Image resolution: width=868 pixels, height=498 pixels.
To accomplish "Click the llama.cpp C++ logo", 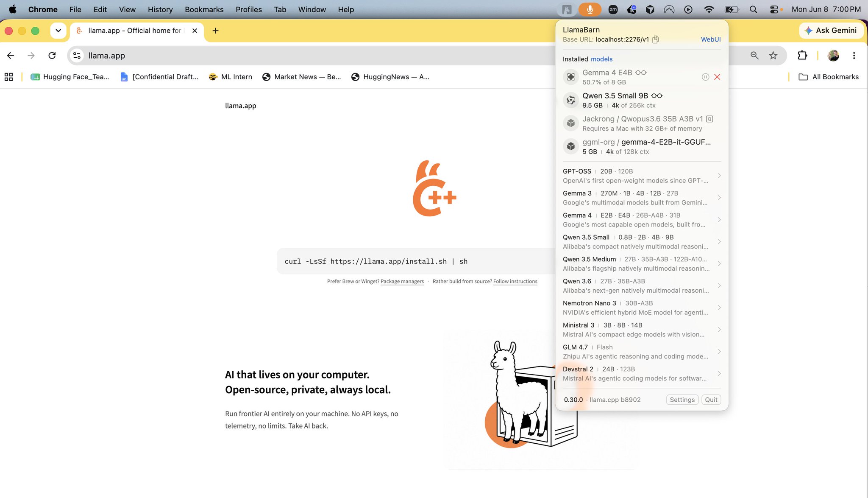I will tap(434, 188).
